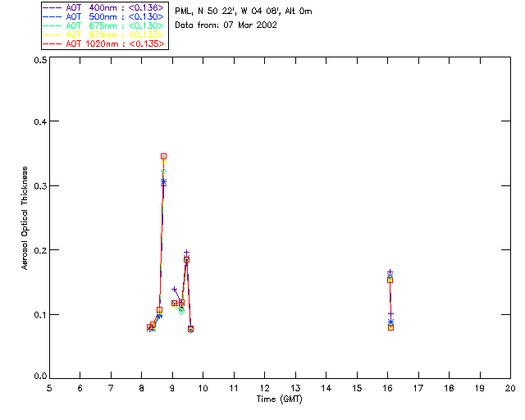Screen dimensions: 525x420
Task: Click the red dashed line sample for 1020nm
Action: click(x=52, y=43)
